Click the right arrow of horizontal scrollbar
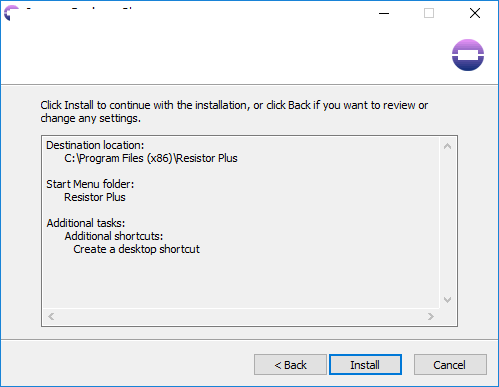This screenshot has height=387, width=499. 431,316
